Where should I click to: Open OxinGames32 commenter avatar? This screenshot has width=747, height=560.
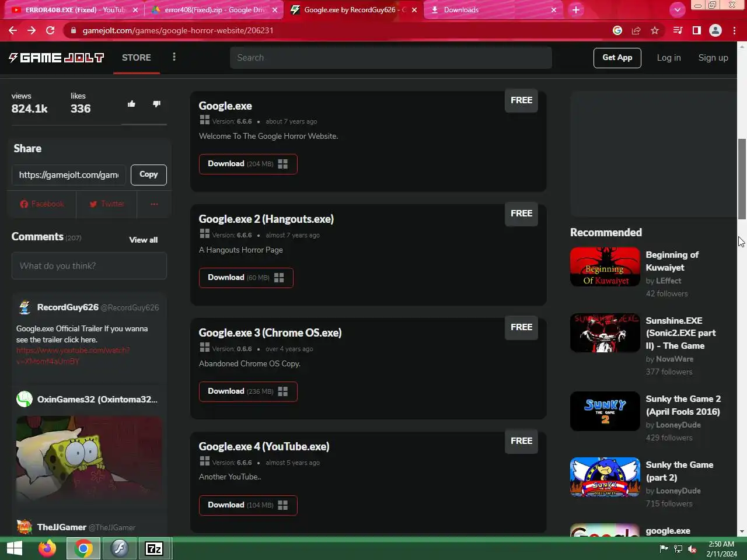click(x=25, y=400)
